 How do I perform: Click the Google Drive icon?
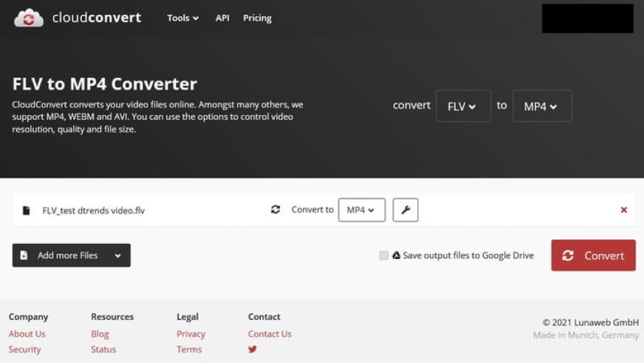[396, 255]
